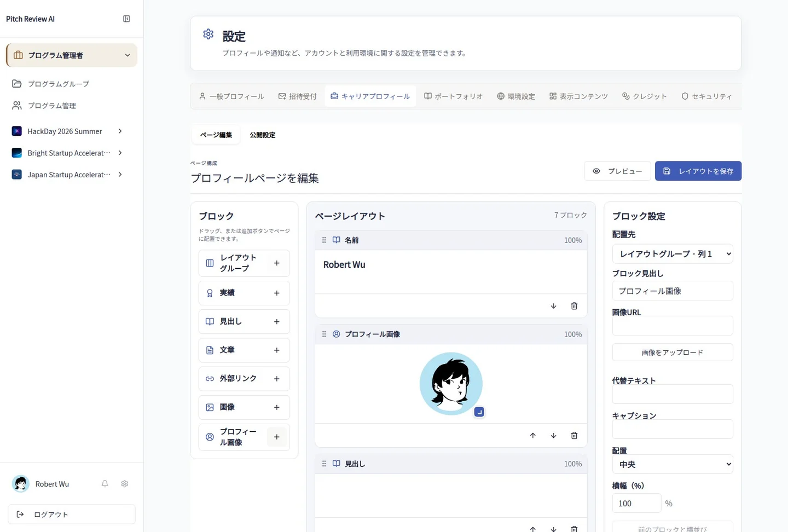Add a プロフィール画像 block with plus
788x532 pixels.
coord(277,437)
